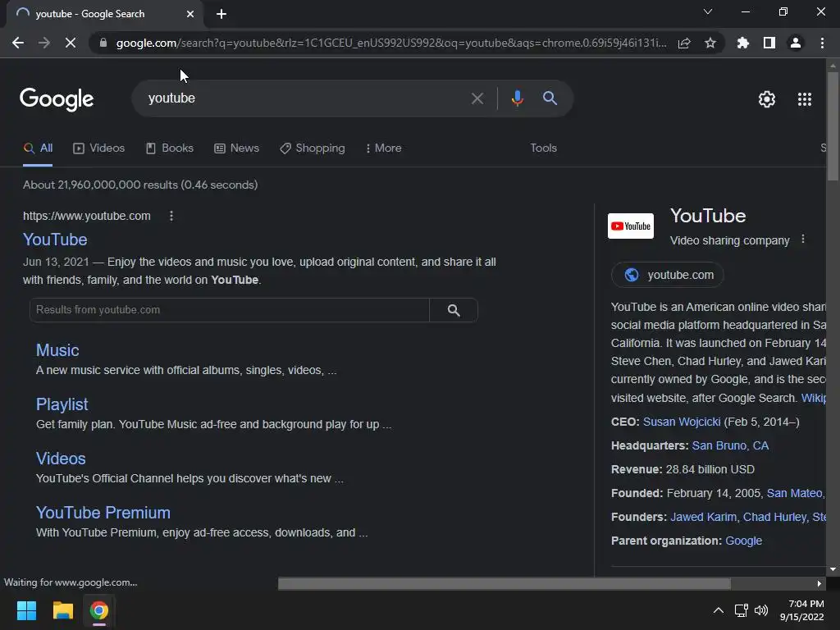Show hidden system tray icons
This screenshot has width=840, height=630.
[x=719, y=610]
